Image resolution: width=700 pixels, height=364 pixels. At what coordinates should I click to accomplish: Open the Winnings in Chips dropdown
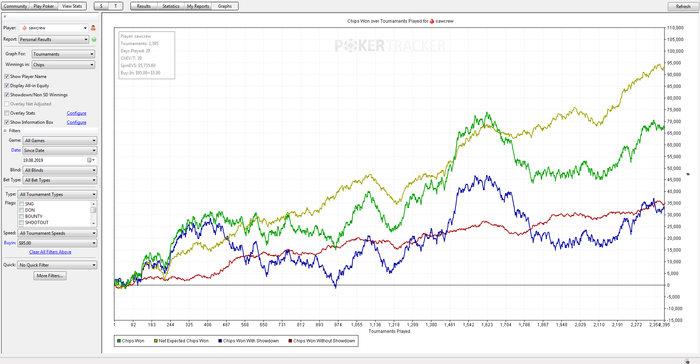click(63, 65)
